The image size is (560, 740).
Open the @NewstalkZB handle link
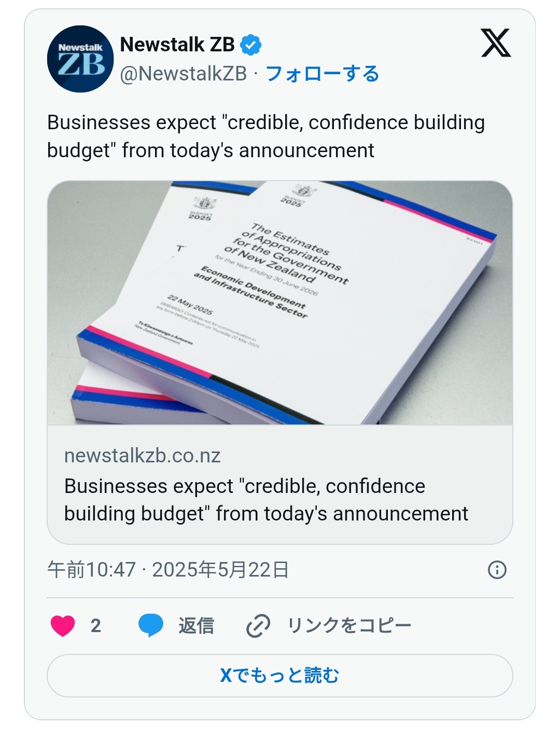point(183,74)
